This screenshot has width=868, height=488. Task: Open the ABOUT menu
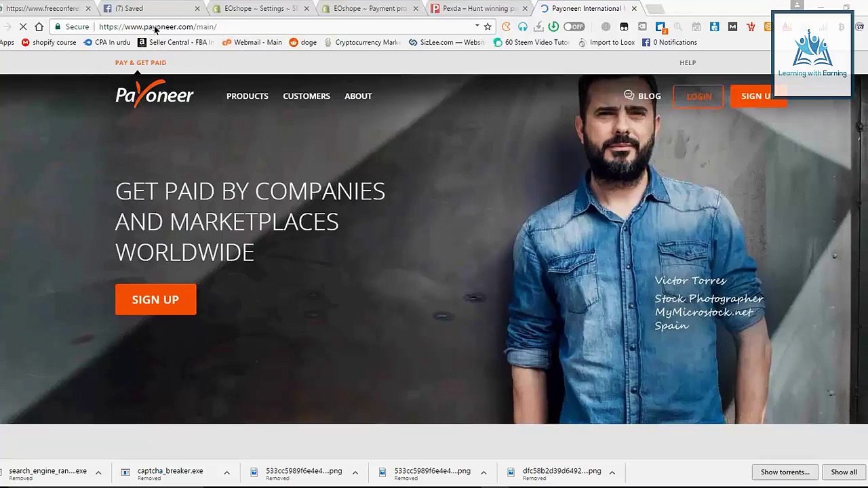(358, 96)
